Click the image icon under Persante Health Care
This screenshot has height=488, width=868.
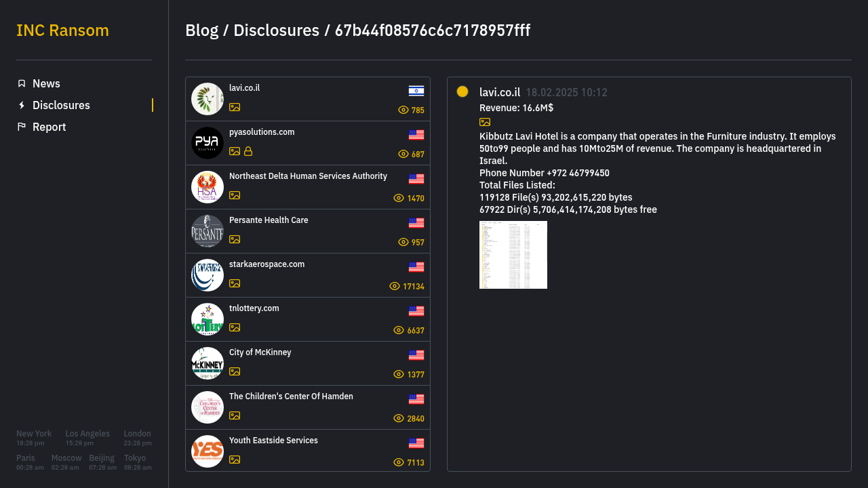(x=235, y=239)
